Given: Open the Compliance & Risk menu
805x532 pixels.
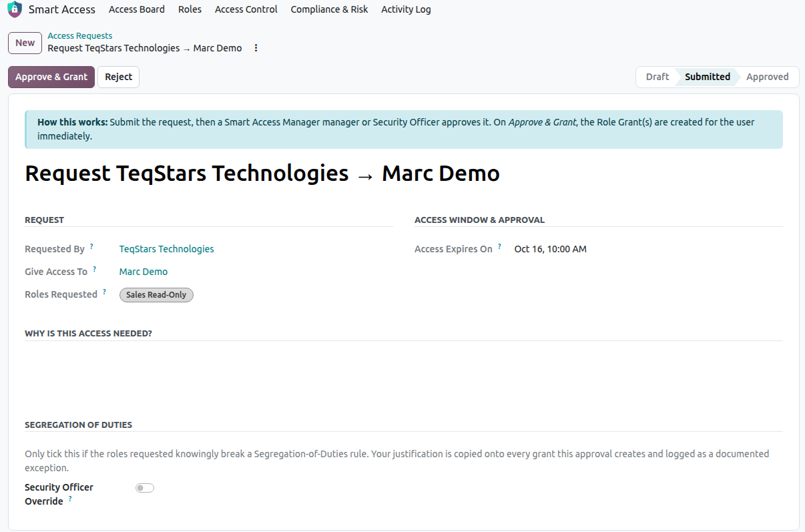Looking at the screenshot, I should 330,9.
